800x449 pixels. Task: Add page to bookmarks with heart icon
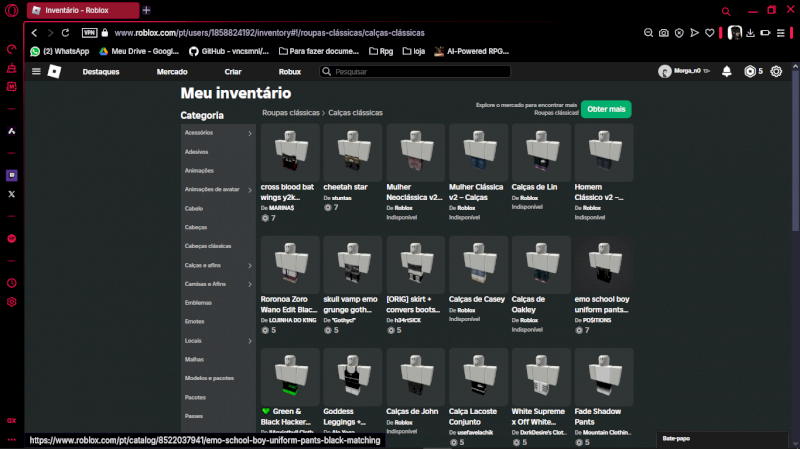tap(710, 33)
